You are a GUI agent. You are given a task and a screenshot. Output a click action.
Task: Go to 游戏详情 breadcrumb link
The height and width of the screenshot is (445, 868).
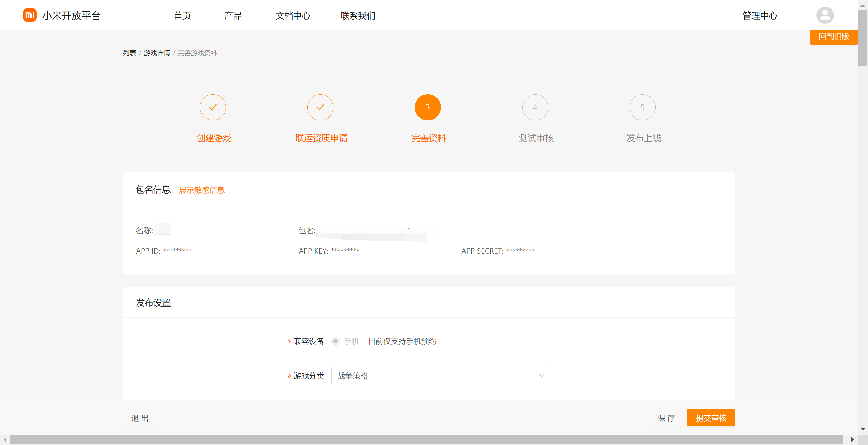tap(157, 53)
